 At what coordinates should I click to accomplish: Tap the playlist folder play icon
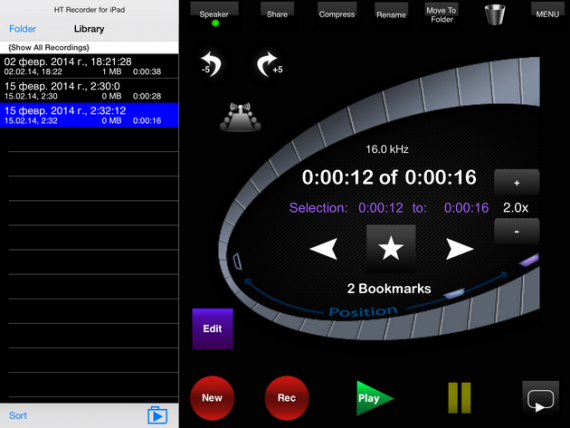click(157, 415)
